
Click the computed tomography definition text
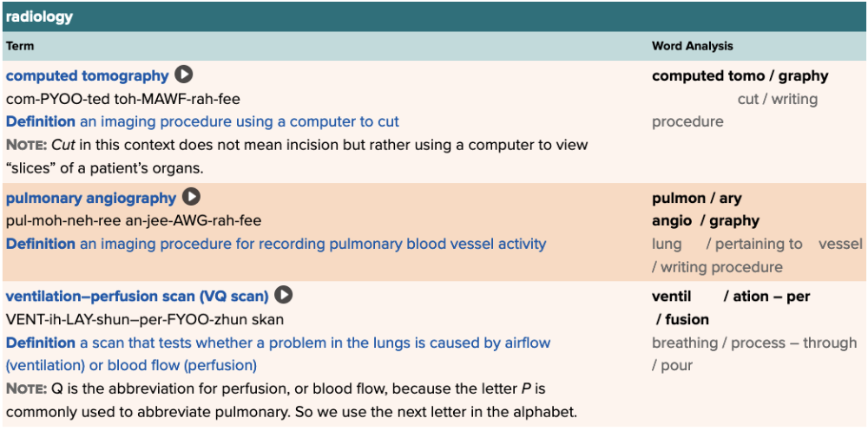coord(240,121)
